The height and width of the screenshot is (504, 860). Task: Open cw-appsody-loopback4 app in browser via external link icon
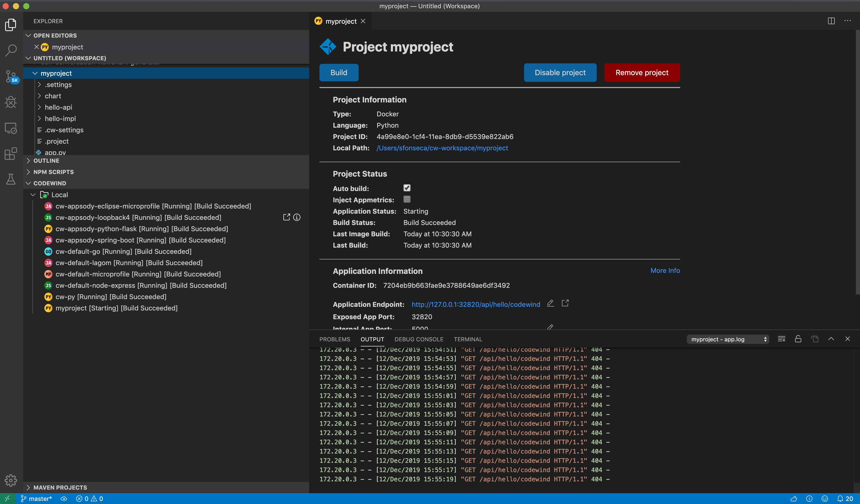[x=286, y=217]
